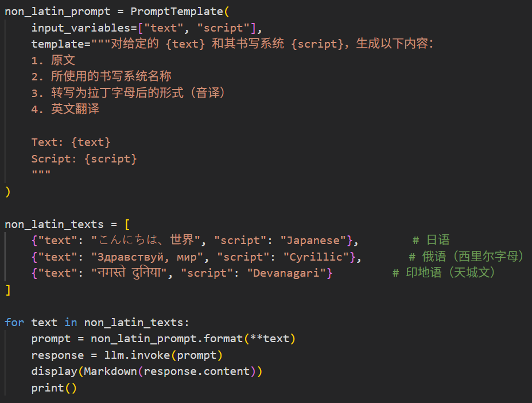Click the "Cyrillic" script string

(x=316, y=257)
